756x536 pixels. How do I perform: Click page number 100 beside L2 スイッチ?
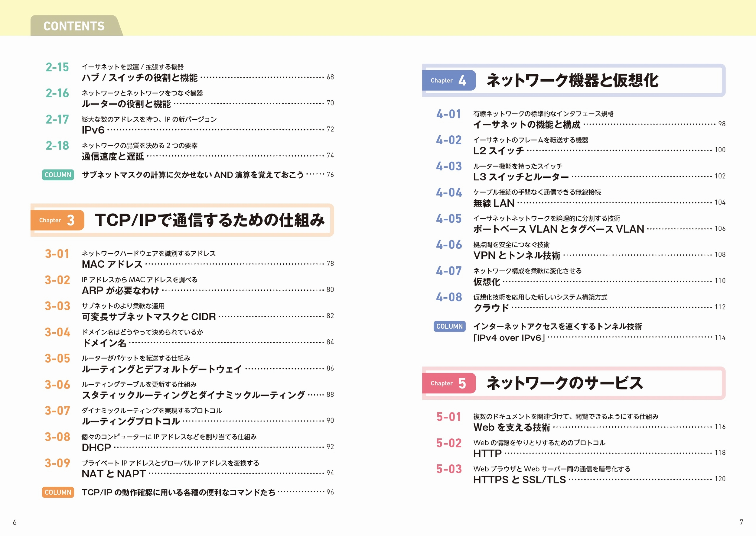[720, 150]
